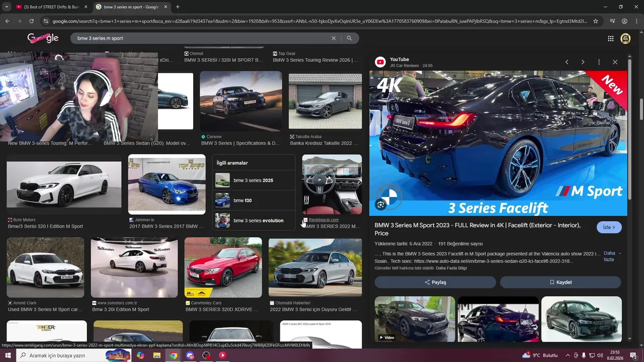Open the Daha Fazla Bilgi copyright link
This screenshot has height=362, width=644.
451,268
